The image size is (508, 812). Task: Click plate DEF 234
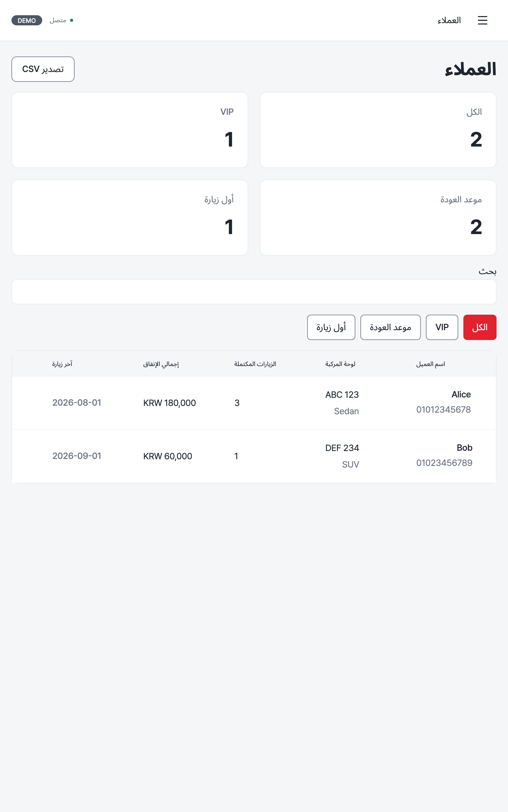point(342,448)
